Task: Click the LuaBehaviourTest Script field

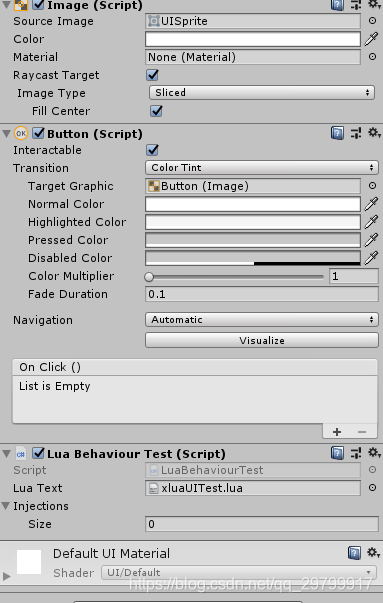Action: pos(253,470)
